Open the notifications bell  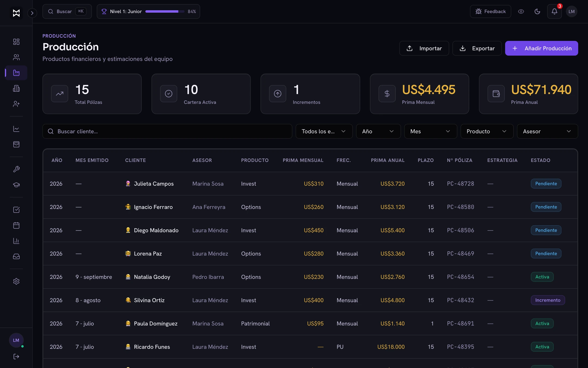coord(555,11)
